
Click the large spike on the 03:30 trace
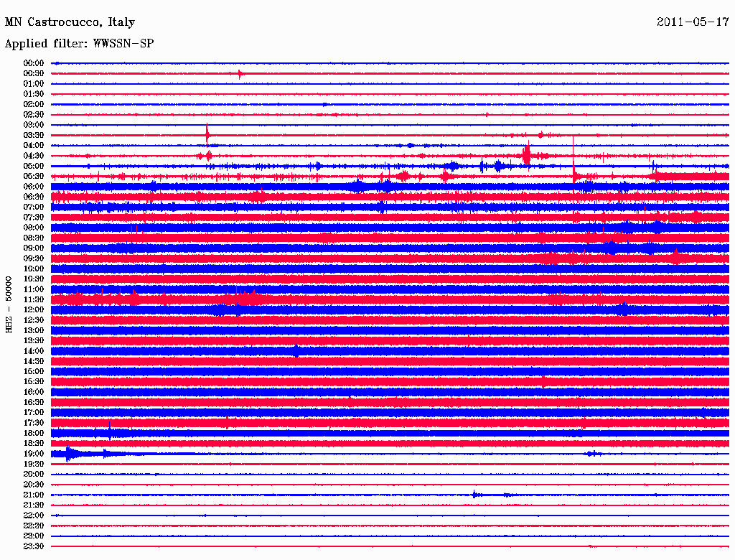207,134
